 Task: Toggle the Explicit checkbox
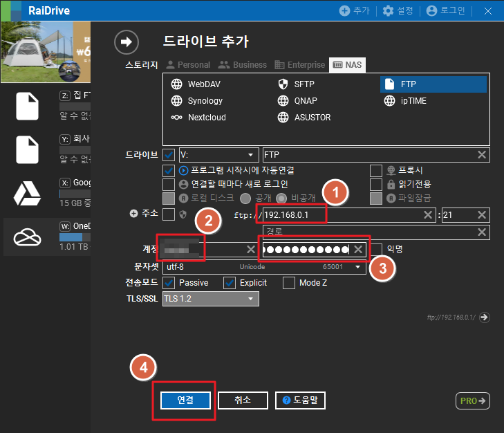229,283
